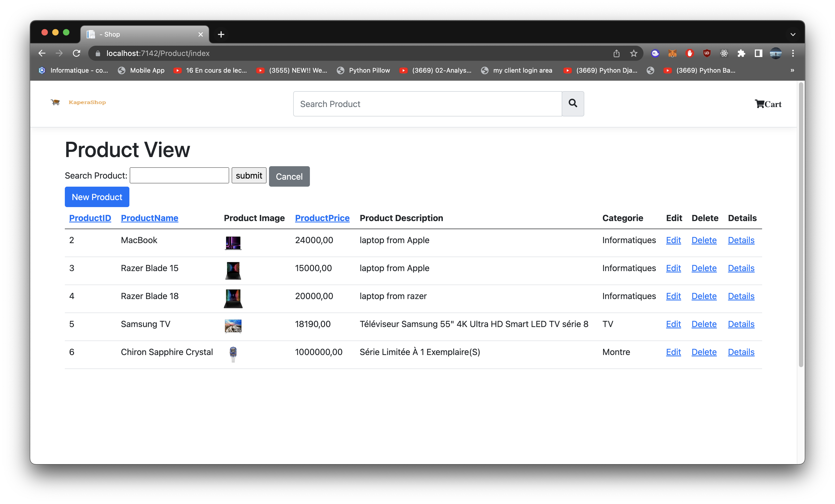
Task: Open the Python Pillow bookmark
Action: 369,70
